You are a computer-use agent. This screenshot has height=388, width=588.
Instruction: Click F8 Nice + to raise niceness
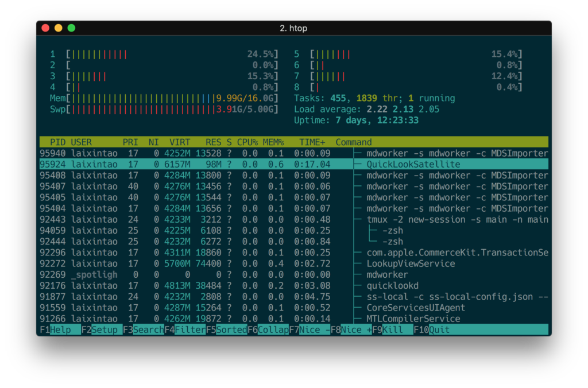(x=351, y=330)
